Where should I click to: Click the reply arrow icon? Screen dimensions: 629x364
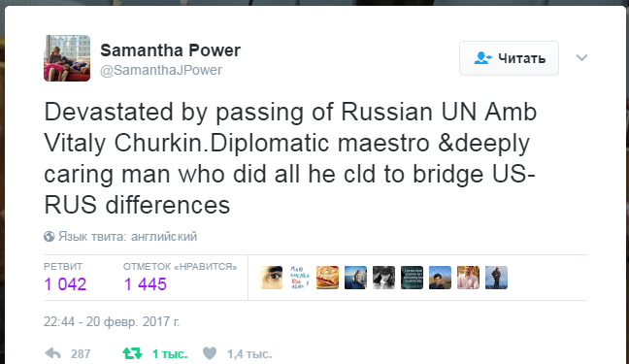coord(53,353)
